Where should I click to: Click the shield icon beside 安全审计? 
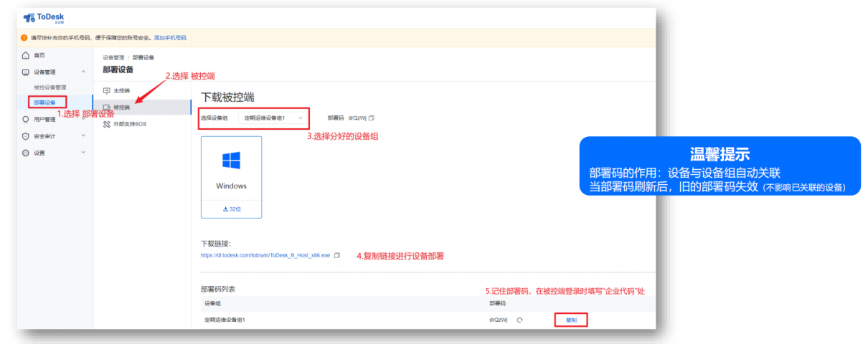coord(26,135)
